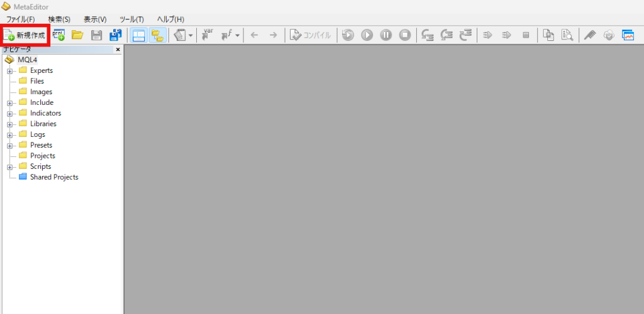Click the restart debugging circular icon
This screenshot has width=644, height=314.
point(348,35)
